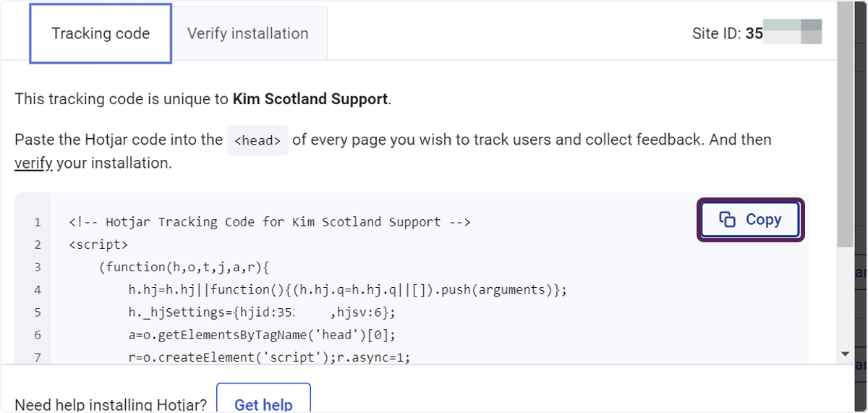Click the Site ID number
This screenshot has width=868, height=413.
[783, 33]
